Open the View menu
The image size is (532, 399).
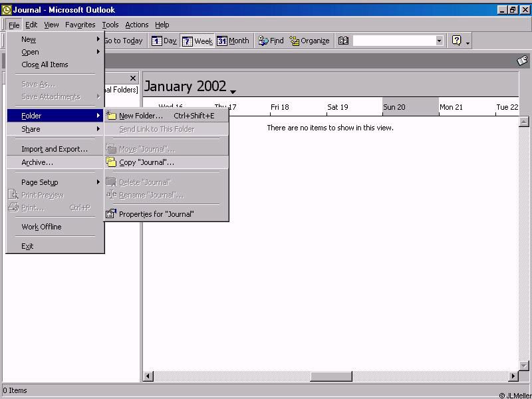[x=51, y=25]
